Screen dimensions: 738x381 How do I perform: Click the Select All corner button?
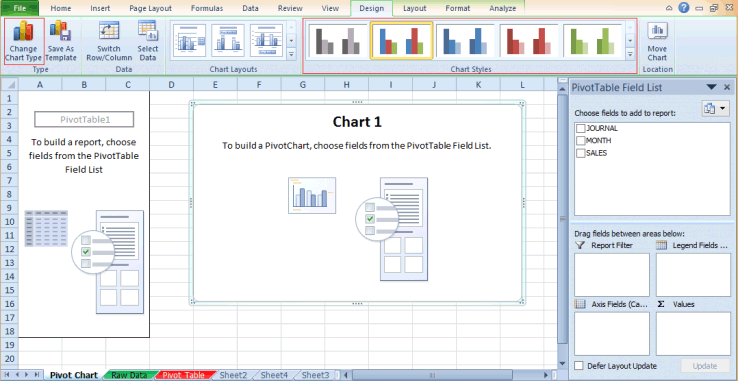(x=9, y=84)
